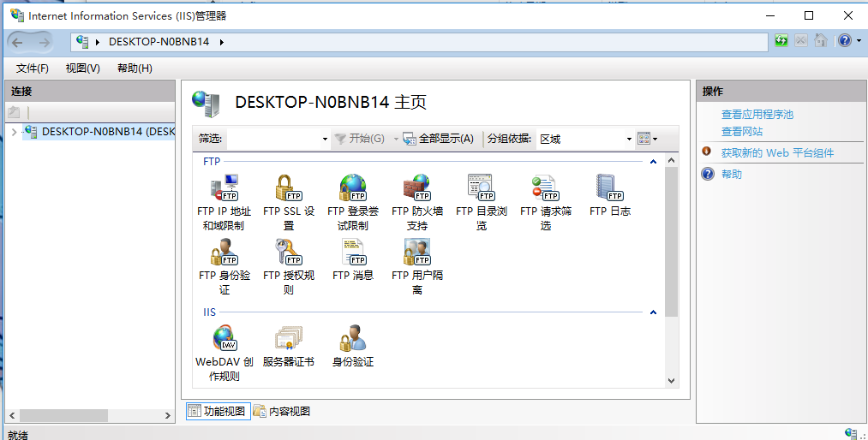Open FTP 日志 feature

pyautogui.click(x=609, y=195)
